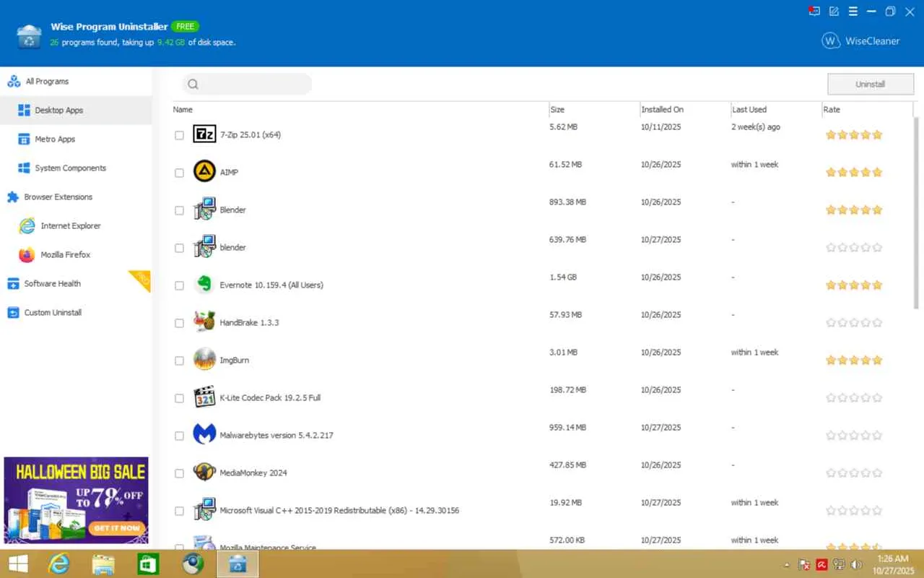Open the Windows Start button
Screen dimensions: 924x578
click(18, 564)
